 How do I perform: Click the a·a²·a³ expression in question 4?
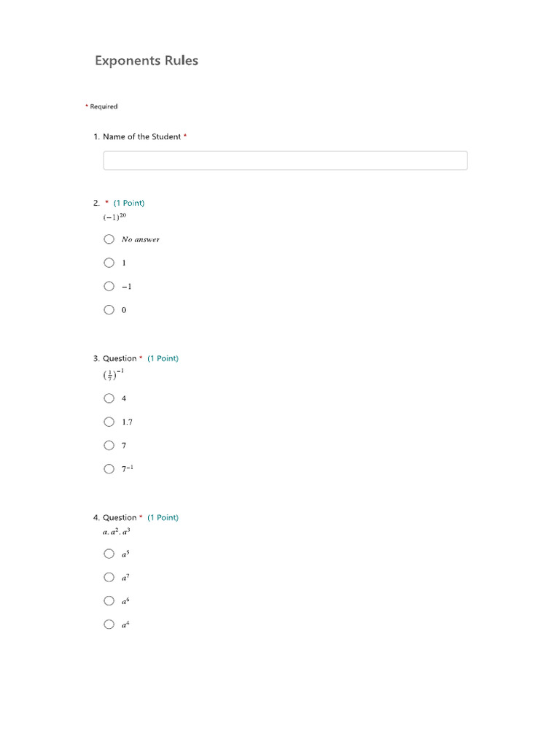tap(117, 532)
